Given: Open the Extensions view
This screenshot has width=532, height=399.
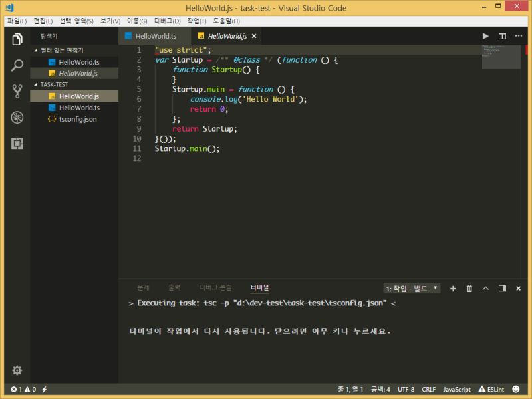Looking at the screenshot, I should click(17, 143).
